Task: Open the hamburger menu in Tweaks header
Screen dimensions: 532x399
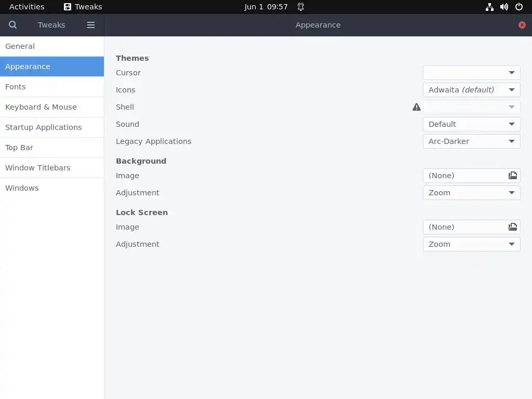Action: coord(90,25)
